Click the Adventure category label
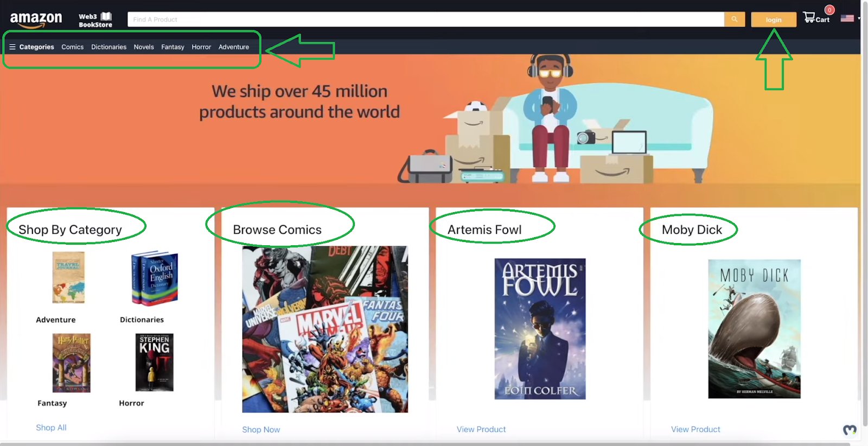 coord(56,320)
